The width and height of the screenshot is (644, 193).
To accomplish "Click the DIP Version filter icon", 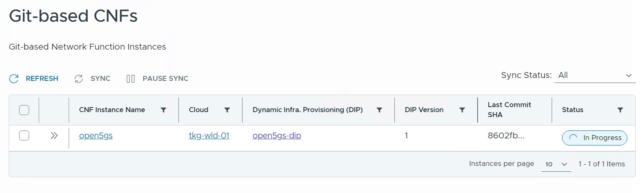I will click(462, 110).
